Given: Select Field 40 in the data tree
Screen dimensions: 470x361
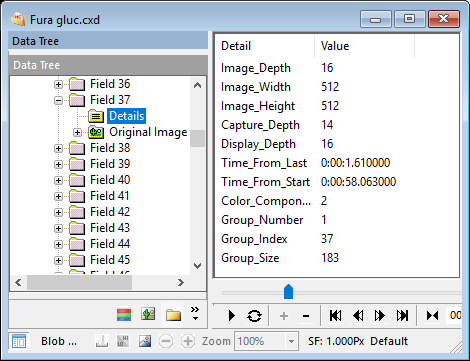Looking at the screenshot, I should pos(110,180).
